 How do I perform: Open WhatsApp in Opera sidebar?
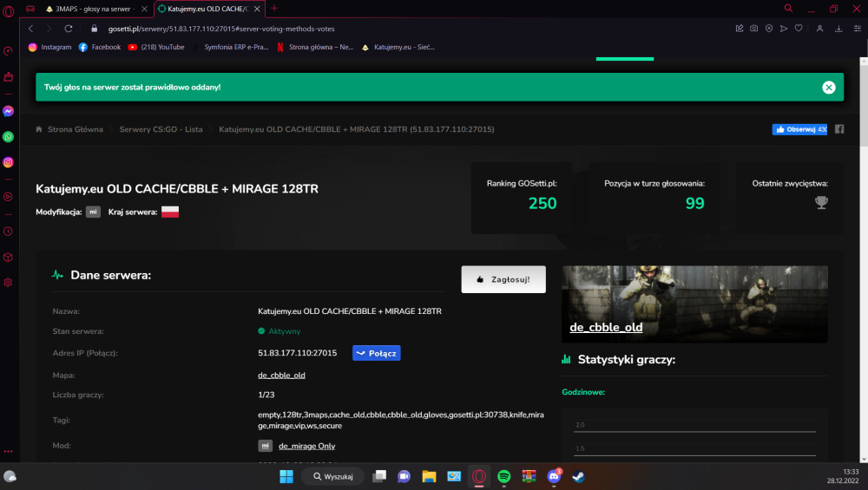9,137
